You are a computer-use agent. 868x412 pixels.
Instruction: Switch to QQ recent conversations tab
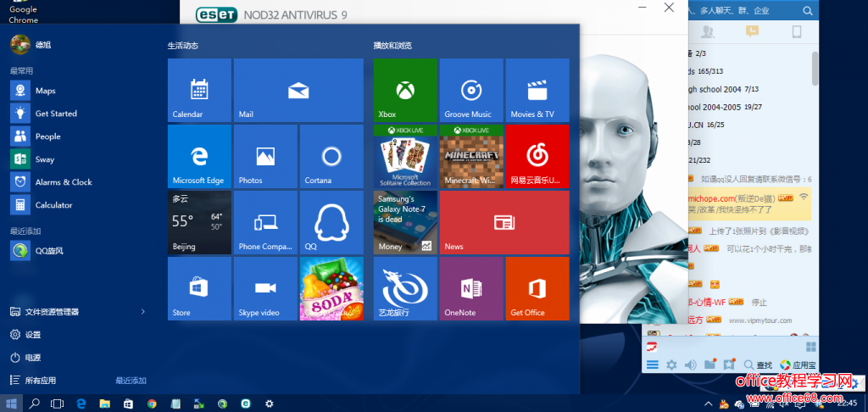(752, 31)
